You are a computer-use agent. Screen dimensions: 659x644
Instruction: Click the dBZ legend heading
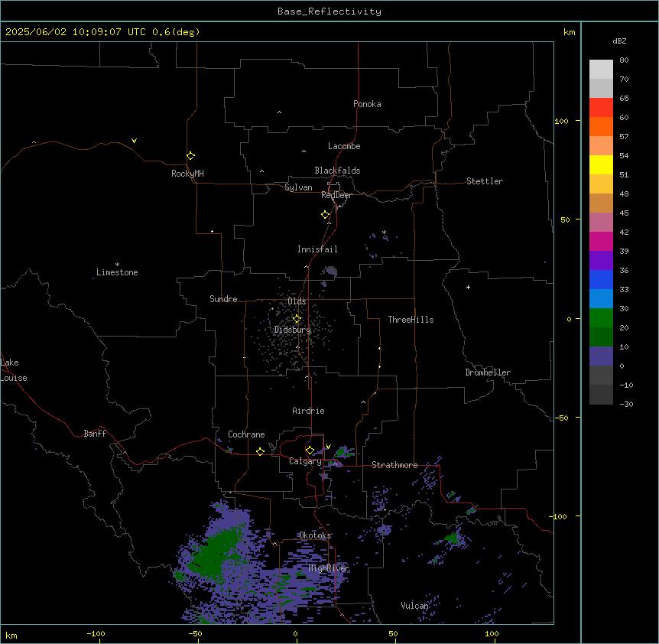point(619,41)
